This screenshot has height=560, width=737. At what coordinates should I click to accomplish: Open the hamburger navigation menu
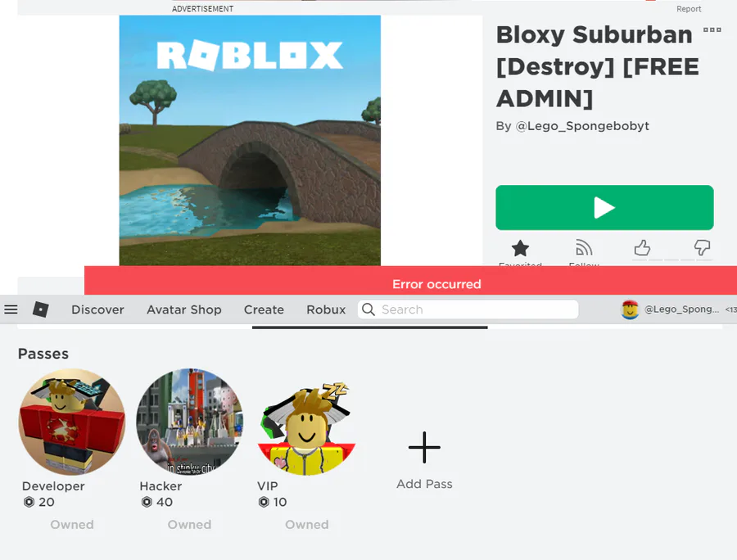click(11, 309)
